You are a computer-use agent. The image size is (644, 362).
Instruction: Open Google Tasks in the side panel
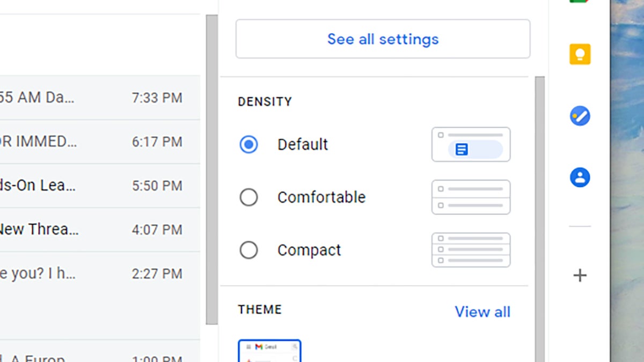click(x=580, y=115)
